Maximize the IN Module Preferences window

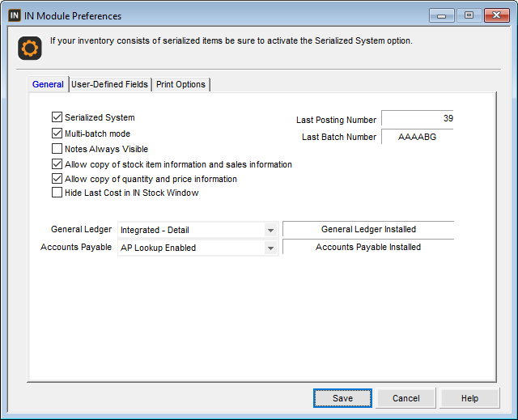(x=468, y=15)
